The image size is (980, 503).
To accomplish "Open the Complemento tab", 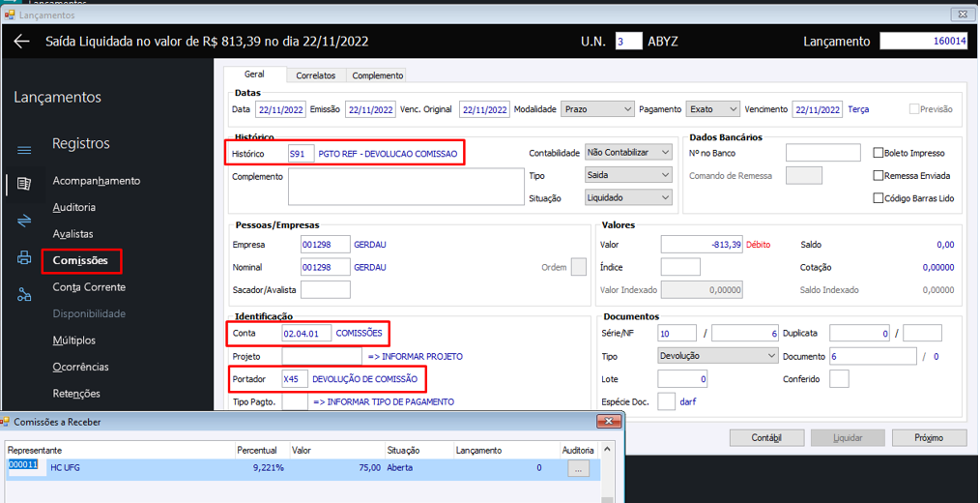I will (x=378, y=75).
